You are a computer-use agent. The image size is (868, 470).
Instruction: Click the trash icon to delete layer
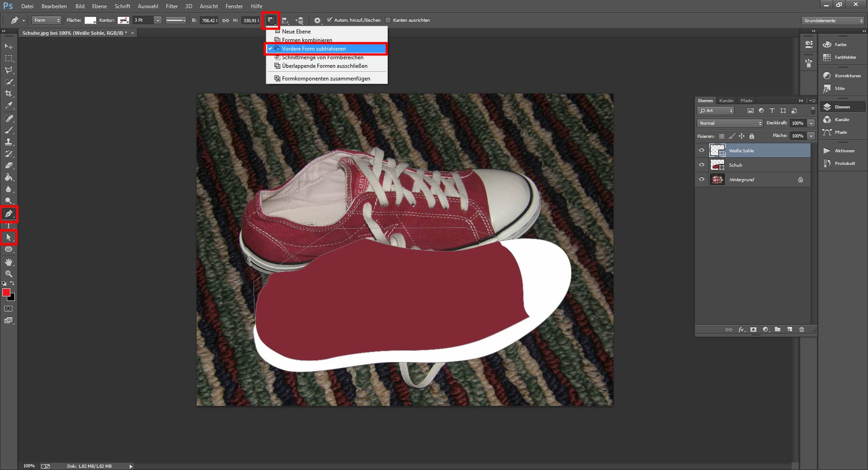802,329
